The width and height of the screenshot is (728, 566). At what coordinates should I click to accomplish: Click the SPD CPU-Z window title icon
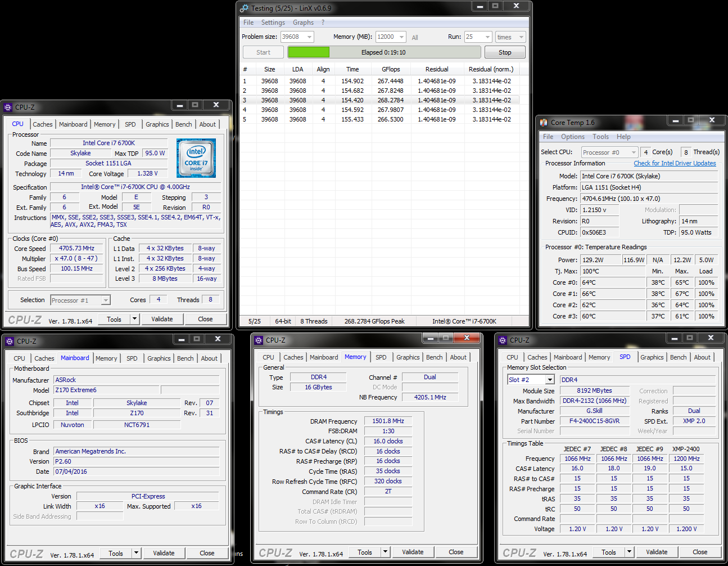pyautogui.click(x=503, y=340)
